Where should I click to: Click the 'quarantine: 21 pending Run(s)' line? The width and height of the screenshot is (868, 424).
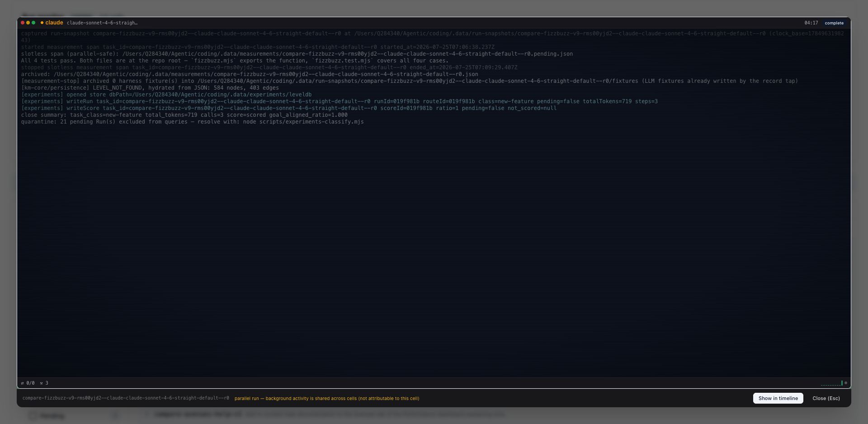coord(192,122)
